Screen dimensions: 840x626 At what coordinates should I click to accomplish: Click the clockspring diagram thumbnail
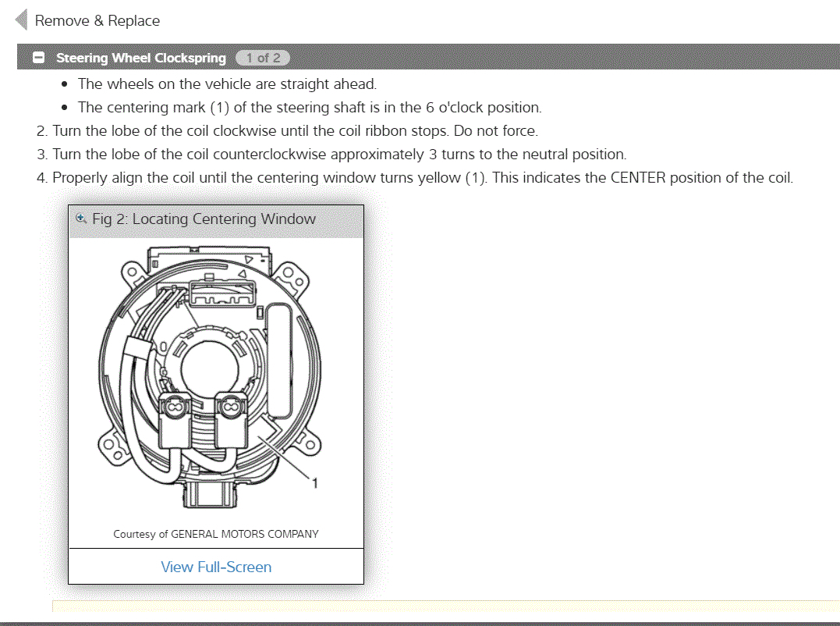coord(210,377)
